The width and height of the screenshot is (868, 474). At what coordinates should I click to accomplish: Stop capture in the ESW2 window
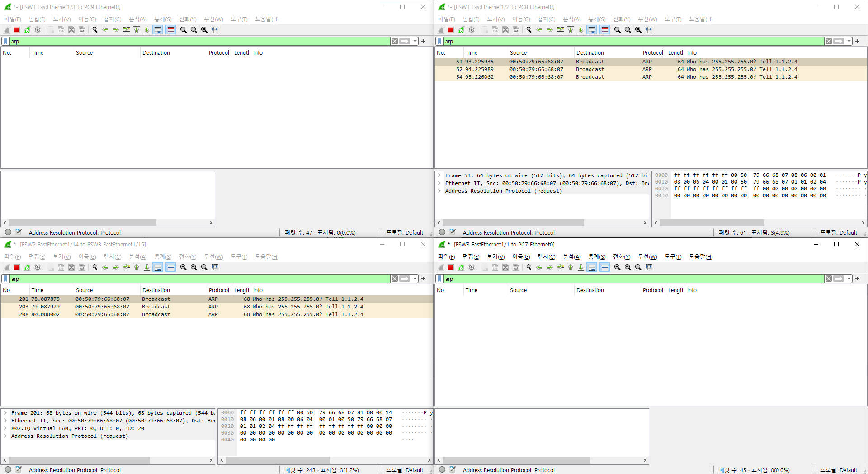(17, 267)
